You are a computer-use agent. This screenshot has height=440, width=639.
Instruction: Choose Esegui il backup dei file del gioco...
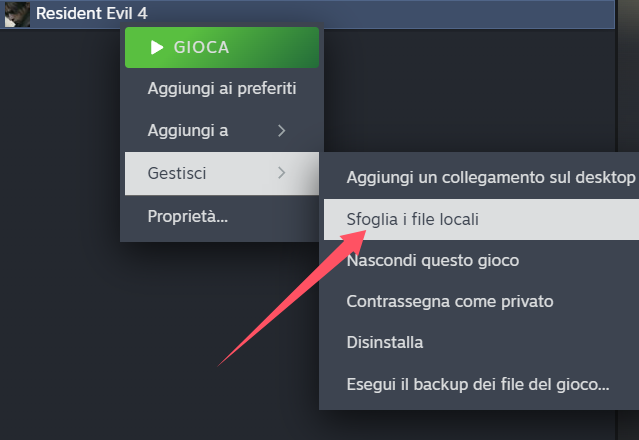pyautogui.click(x=481, y=384)
